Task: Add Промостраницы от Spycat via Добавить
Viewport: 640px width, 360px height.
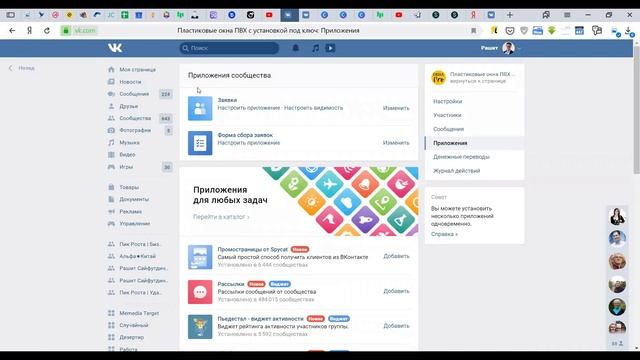Action: click(x=396, y=256)
